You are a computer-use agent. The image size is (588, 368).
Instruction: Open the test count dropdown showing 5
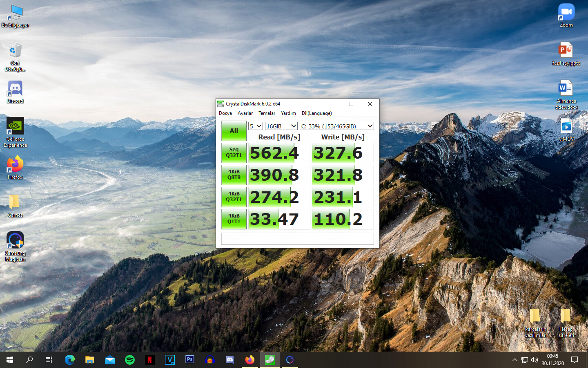point(256,126)
